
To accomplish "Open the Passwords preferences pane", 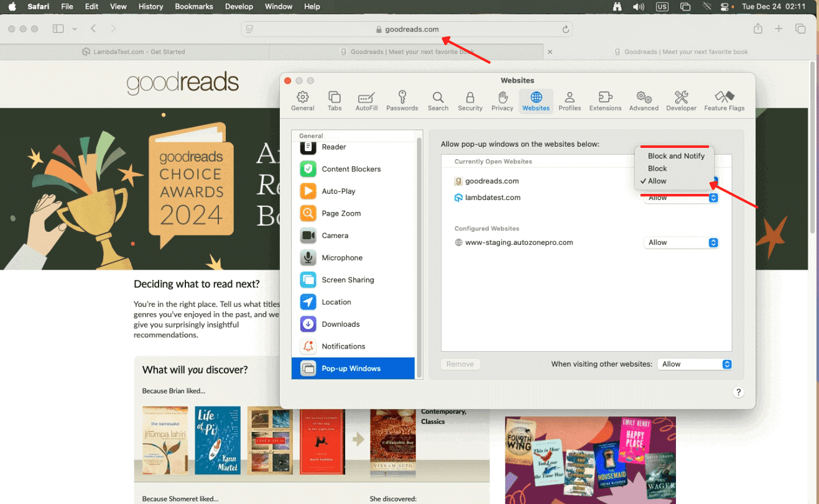I will 402,101.
